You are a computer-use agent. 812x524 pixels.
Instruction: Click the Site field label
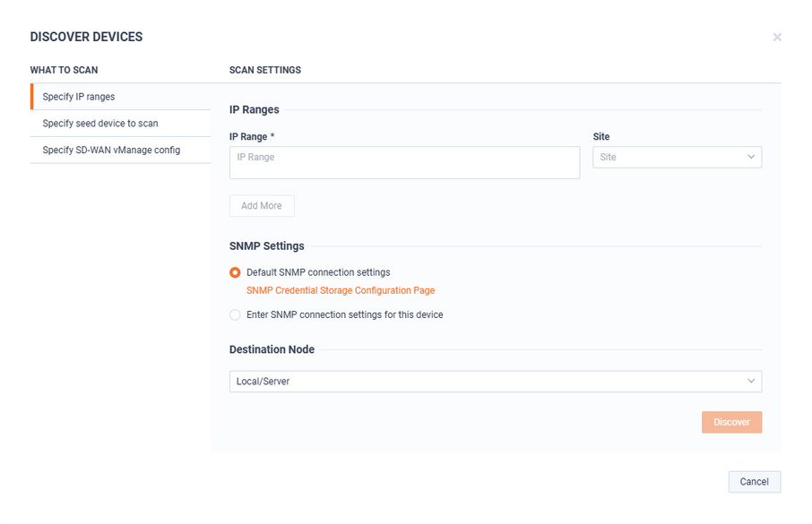pos(600,137)
